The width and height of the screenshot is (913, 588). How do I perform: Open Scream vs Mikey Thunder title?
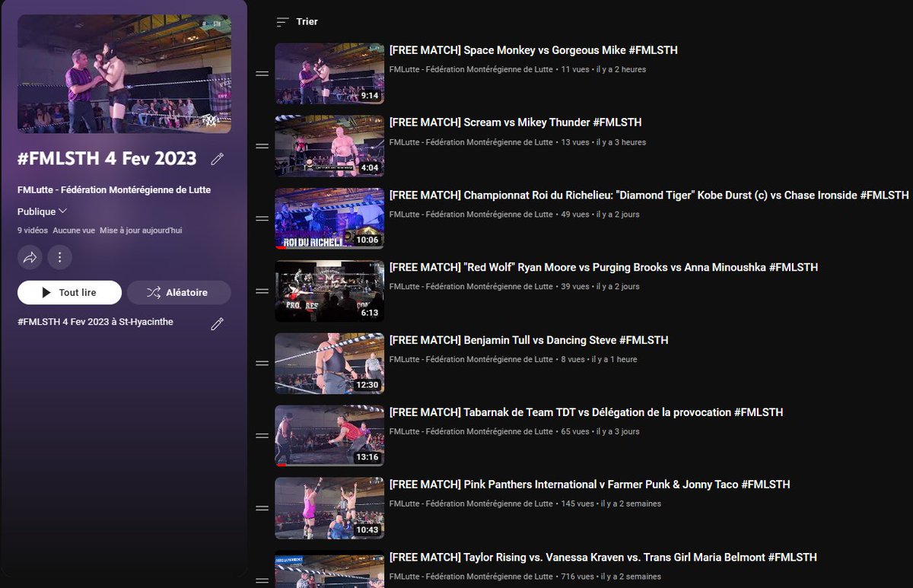pos(515,122)
